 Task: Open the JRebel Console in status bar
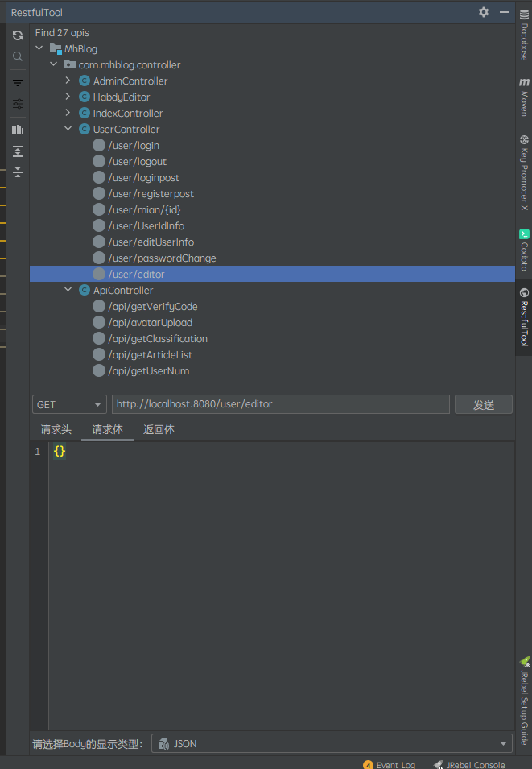[x=469, y=765]
